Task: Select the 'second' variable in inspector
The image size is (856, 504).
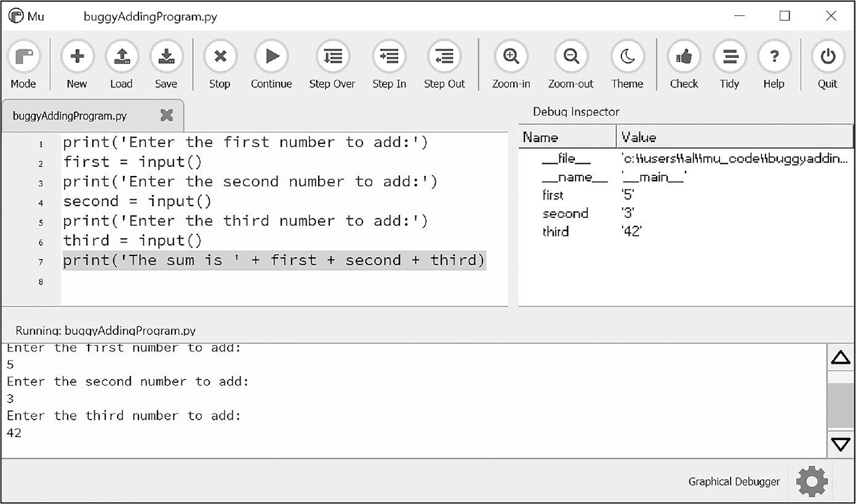Action: click(x=565, y=214)
